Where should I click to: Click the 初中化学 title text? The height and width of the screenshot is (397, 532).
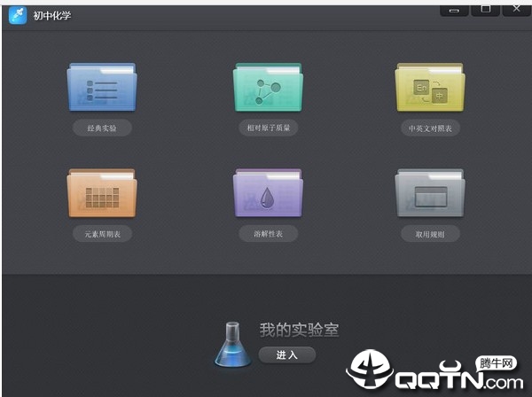coord(52,16)
